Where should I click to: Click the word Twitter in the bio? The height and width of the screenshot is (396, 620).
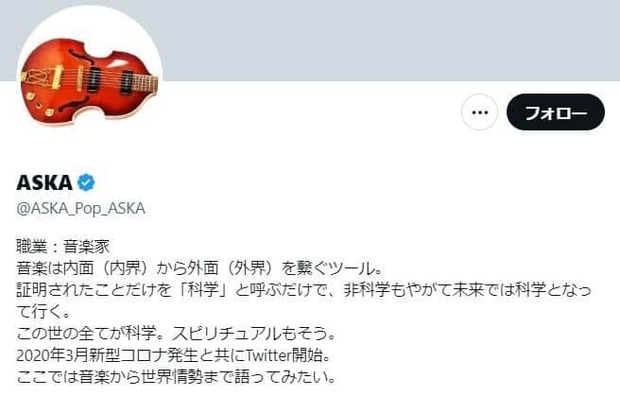point(268,356)
